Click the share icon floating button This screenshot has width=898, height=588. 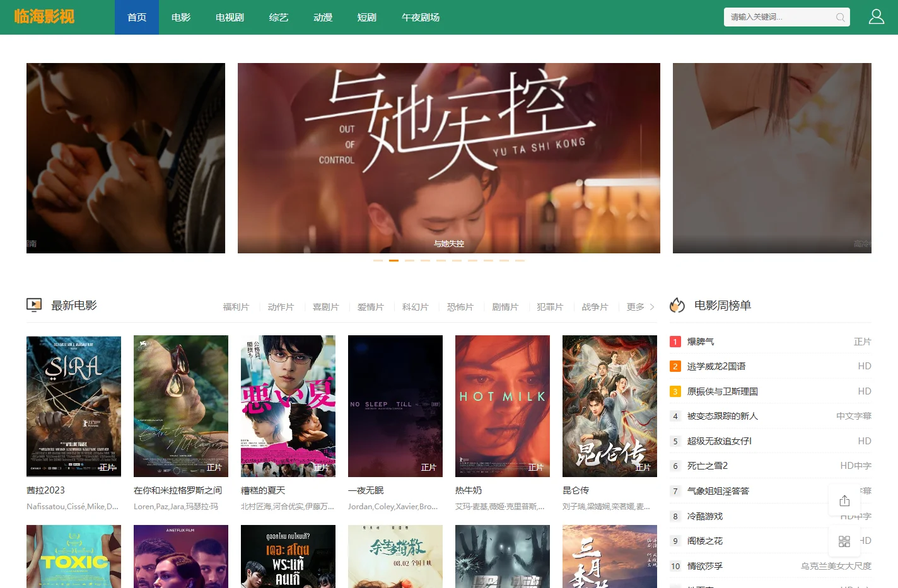pyautogui.click(x=844, y=501)
